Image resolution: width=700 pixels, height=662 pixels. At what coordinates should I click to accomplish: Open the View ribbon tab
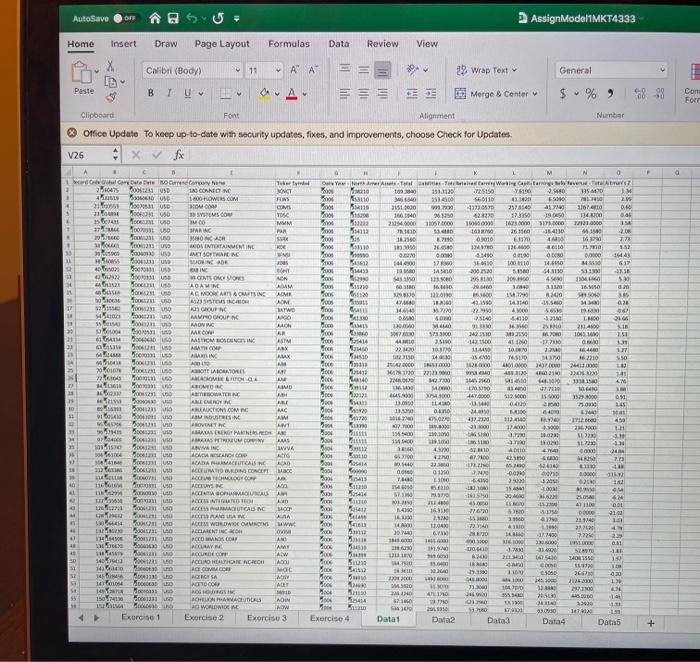click(x=427, y=44)
